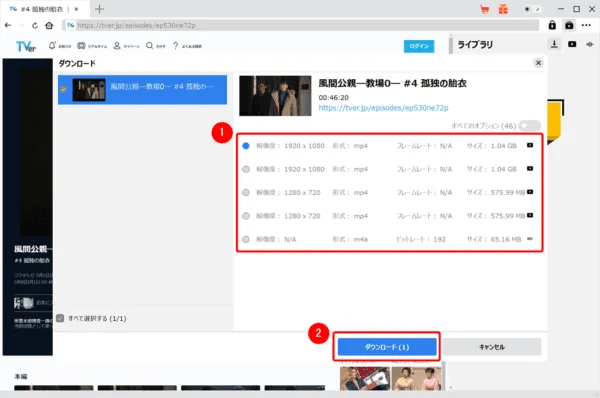Viewport: 600px width, 398px height.
Task: Close the '#4 孤独の胎衣' browser tab
Action: (76, 9)
